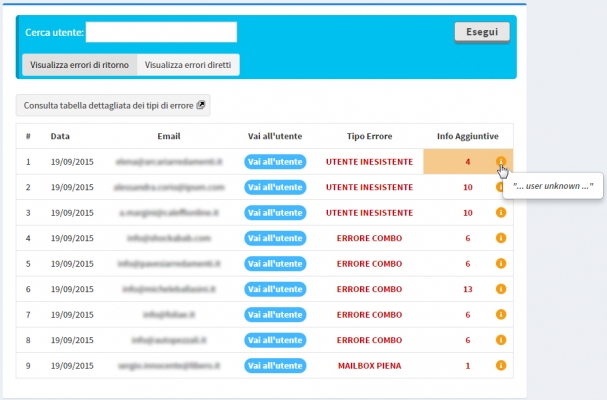
Task: Click the Tipo Errore column header
Action: (369, 136)
